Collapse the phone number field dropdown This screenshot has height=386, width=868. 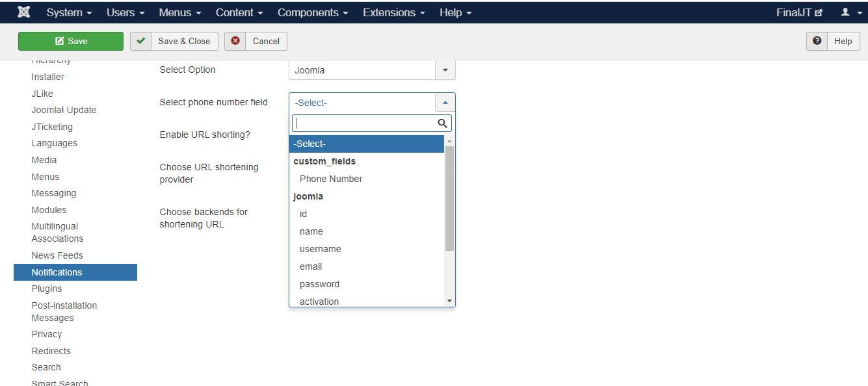pyautogui.click(x=445, y=103)
